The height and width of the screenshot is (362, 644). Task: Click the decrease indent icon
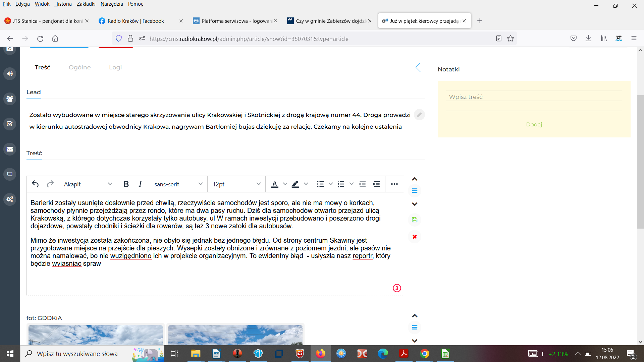(362, 184)
